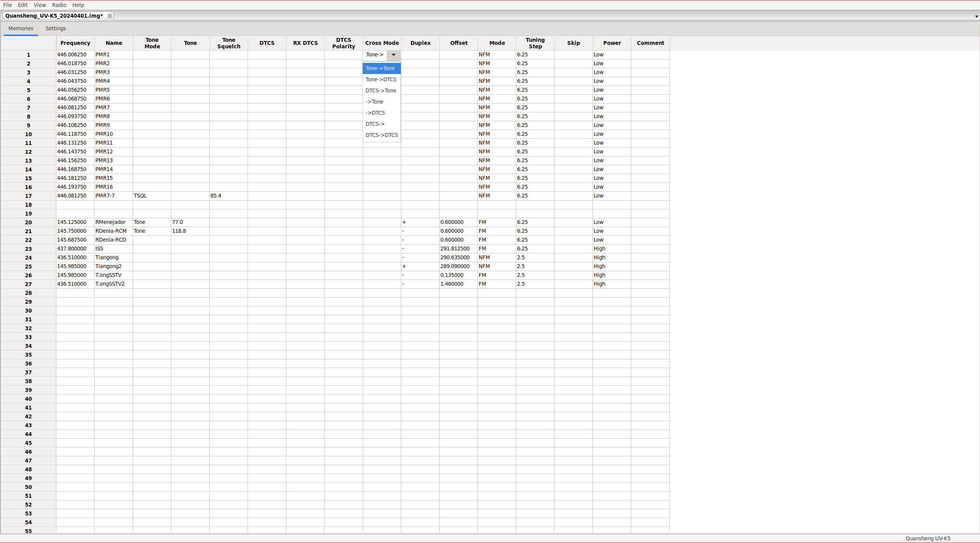
Task: Click the Frequency column header
Action: click(x=75, y=43)
